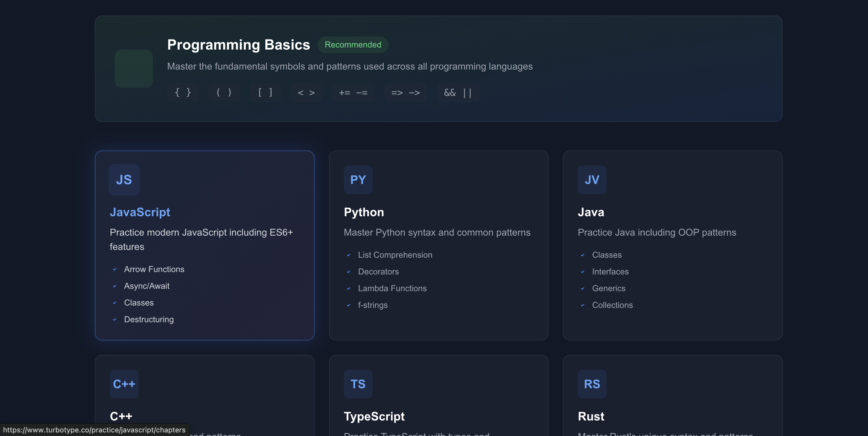The height and width of the screenshot is (436, 868).
Task: Open the Python course heading
Action: pos(364,212)
